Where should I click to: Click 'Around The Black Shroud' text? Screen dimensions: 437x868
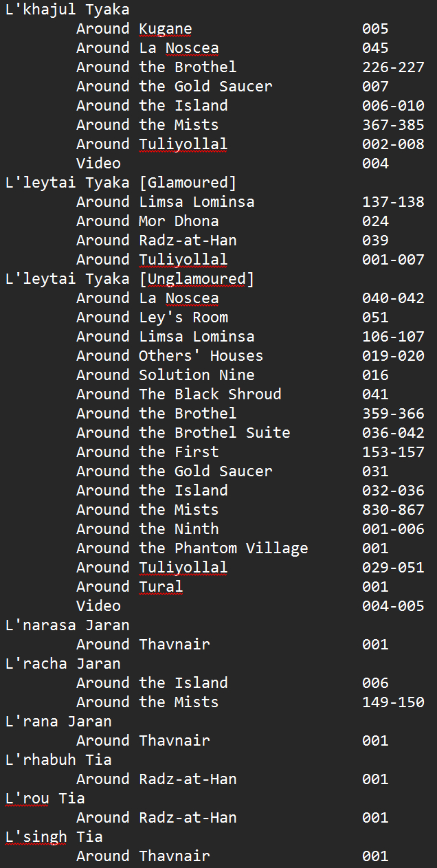[179, 394]
